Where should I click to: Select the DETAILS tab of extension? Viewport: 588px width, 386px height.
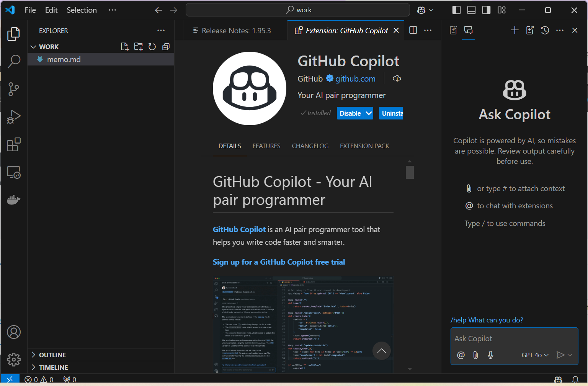tap(230, 146)
